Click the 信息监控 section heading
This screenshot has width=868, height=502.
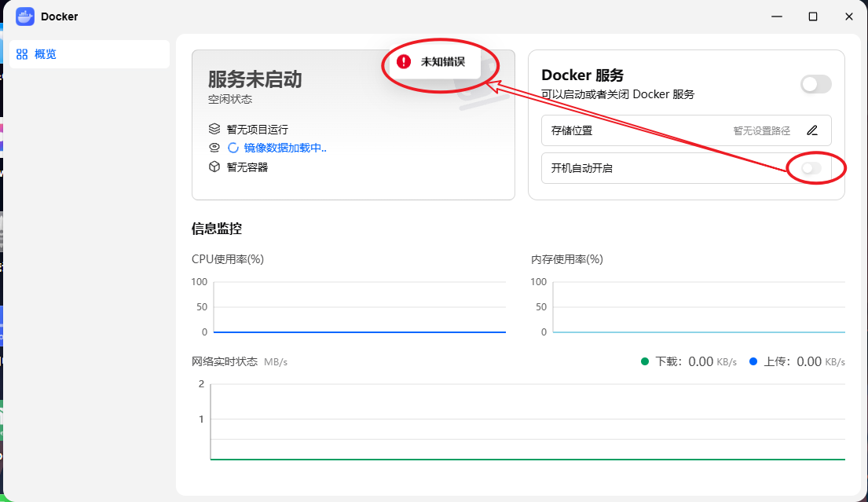point(217,229)
